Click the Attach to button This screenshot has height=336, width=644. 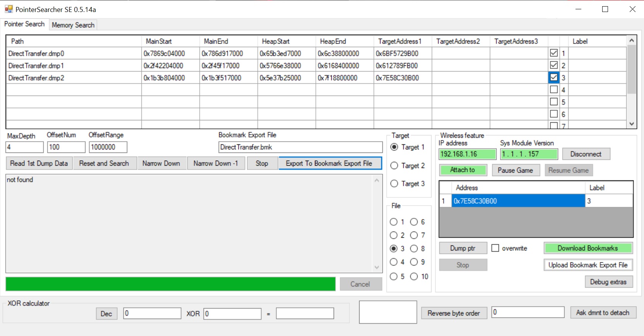pyautogui.click(x=463, y=170)
